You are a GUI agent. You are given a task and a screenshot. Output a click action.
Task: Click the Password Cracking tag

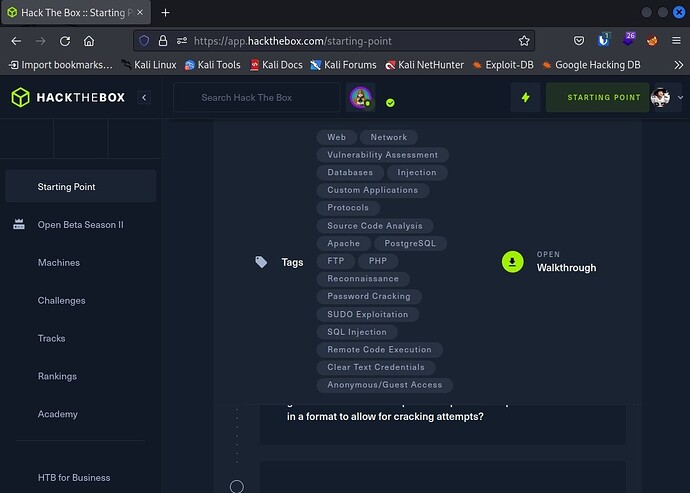tap(369, 296)
